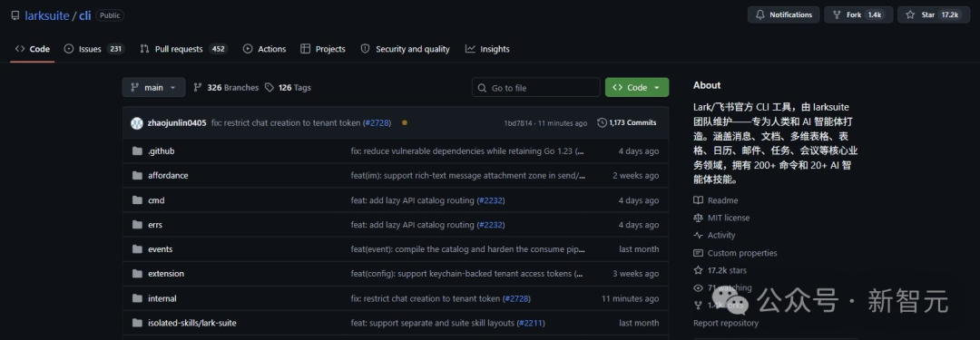Focus the Go to file search field

coord(535,88)
